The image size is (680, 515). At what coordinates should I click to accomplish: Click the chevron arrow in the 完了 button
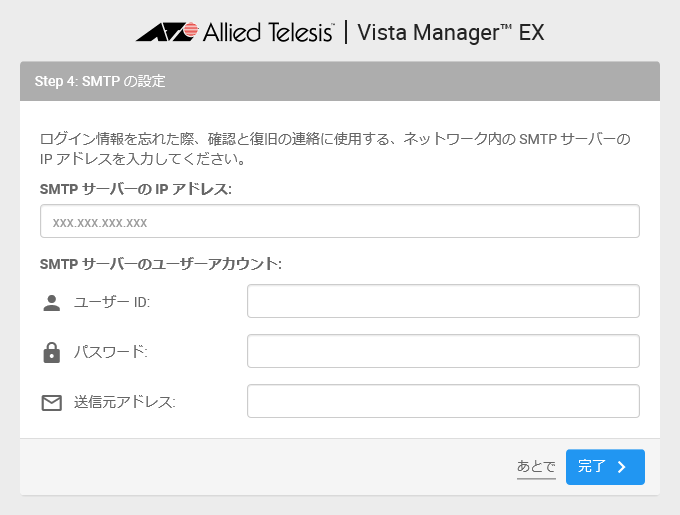tap(622, 466)
